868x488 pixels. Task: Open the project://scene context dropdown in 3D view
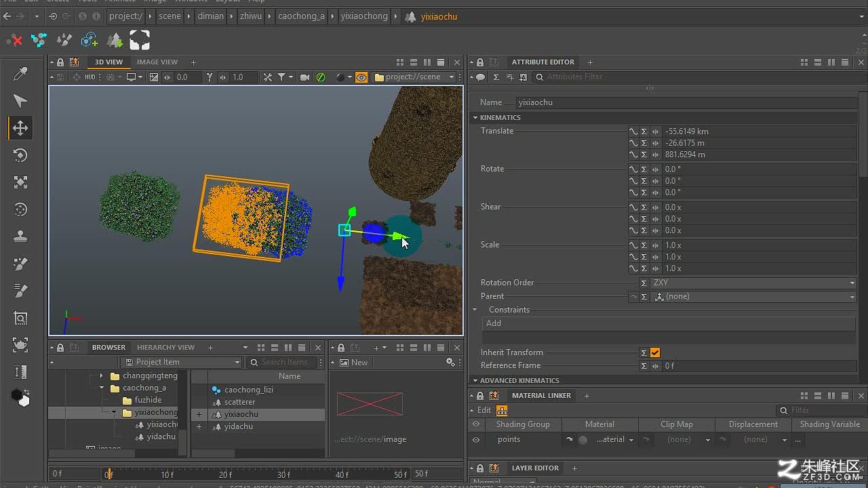coord(414,77)
